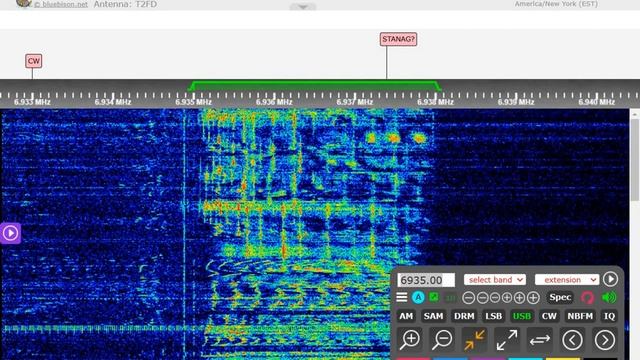
Task: Click the orange max-zoom-in arrows icon
Action: coord(474,340)
